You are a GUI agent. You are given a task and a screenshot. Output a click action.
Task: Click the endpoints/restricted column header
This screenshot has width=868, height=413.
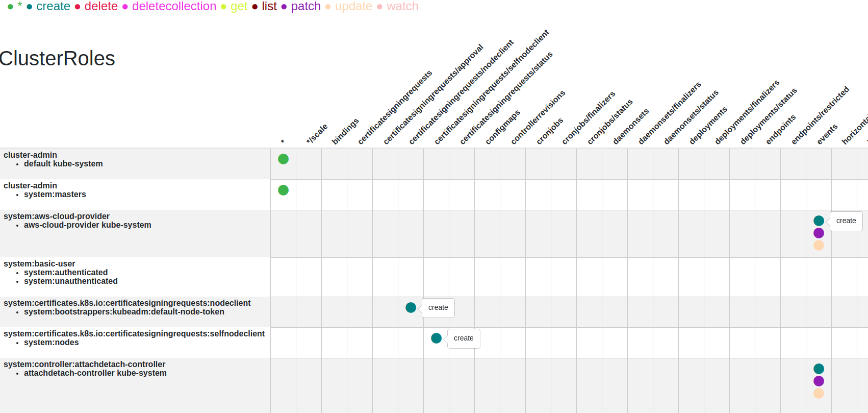[820, 115]
